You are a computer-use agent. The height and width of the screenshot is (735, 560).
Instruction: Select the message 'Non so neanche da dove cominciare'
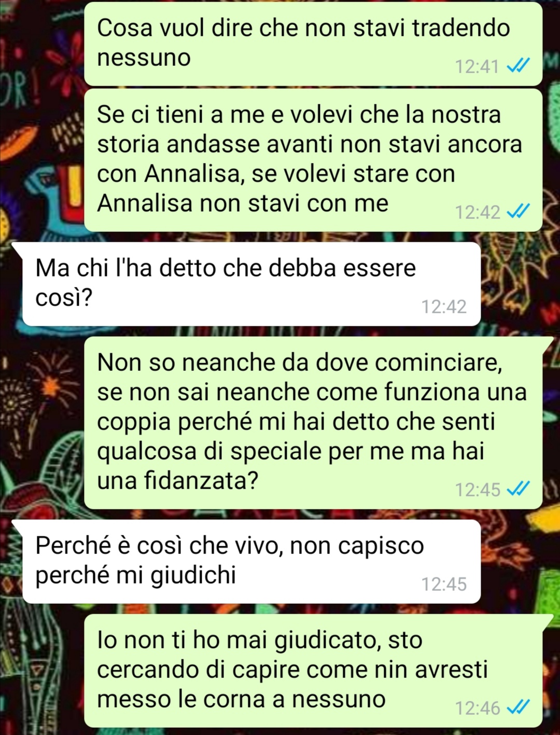click(x=313, y=422)
